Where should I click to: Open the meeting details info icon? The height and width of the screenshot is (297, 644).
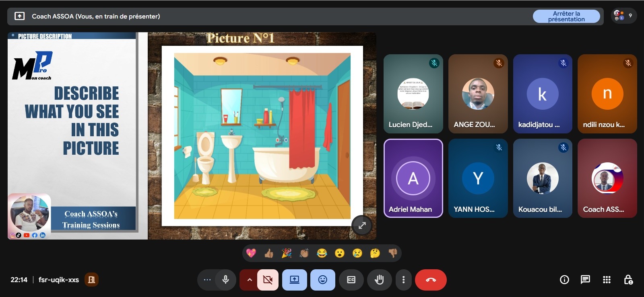(x=564, y=280)
